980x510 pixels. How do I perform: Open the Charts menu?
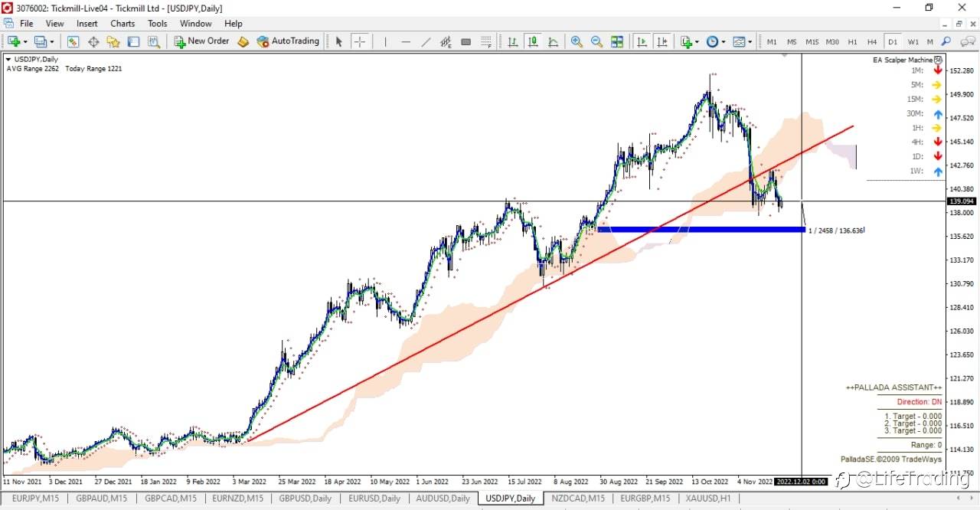pyautogui.click(x=122, y=24)
